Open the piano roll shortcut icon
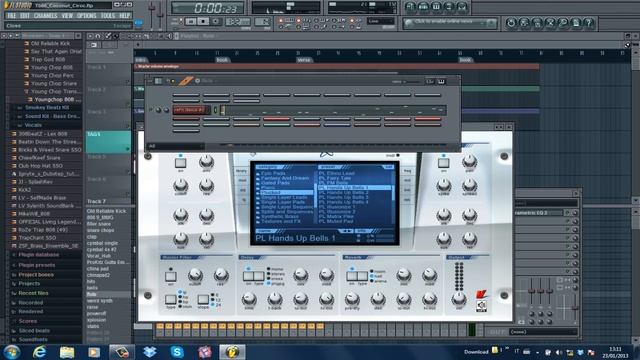The width and height of the screenshot is (640, 360). pyautogui.click(x=436, y=7)
